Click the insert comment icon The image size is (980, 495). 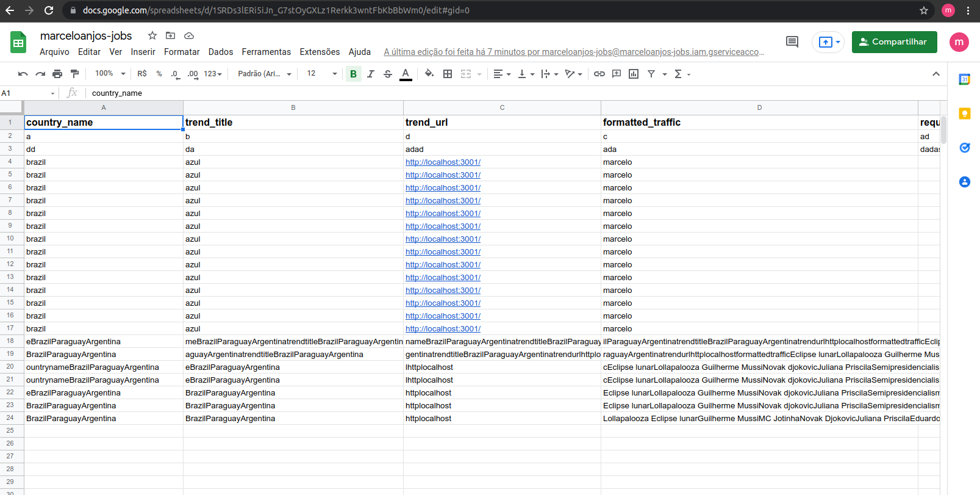click(617, 74)
